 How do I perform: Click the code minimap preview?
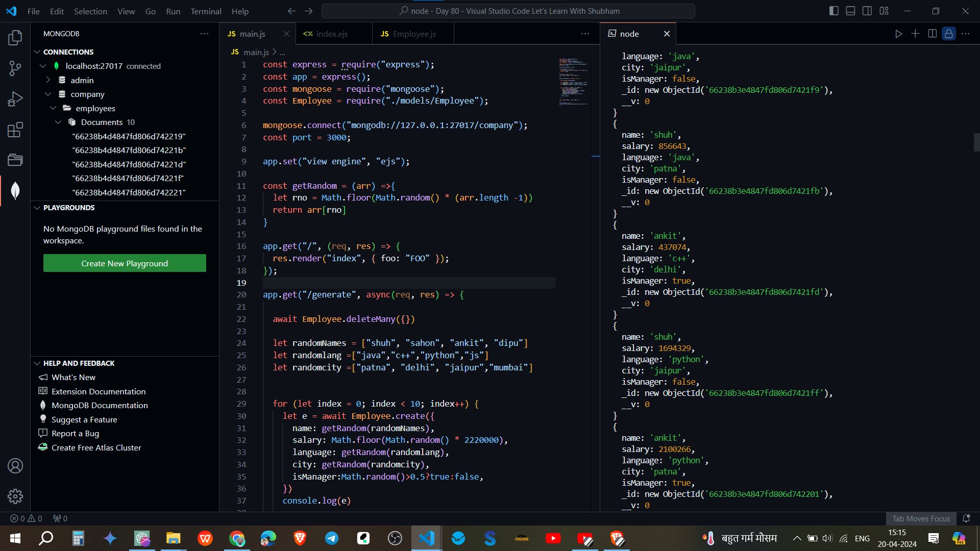click(x=573, y=82)
